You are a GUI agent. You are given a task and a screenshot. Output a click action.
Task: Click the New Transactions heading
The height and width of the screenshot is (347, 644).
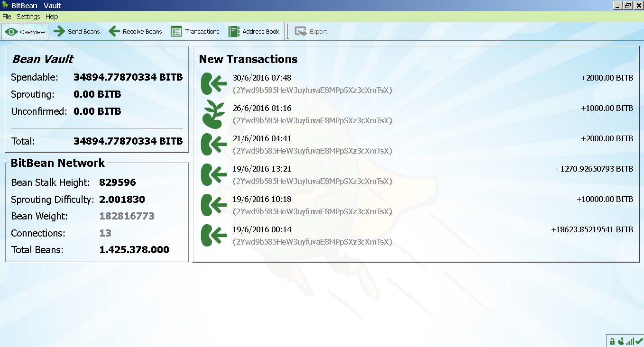point(248,59)
